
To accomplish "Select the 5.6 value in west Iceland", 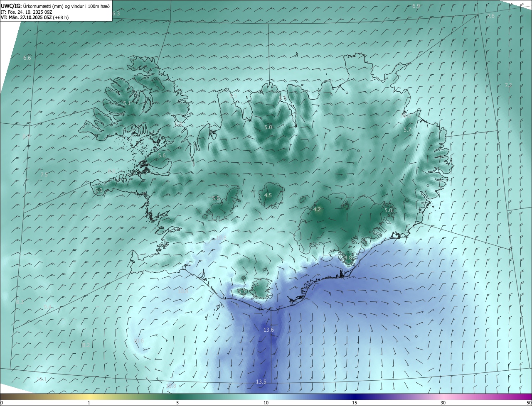I will (x=162, y=155).
